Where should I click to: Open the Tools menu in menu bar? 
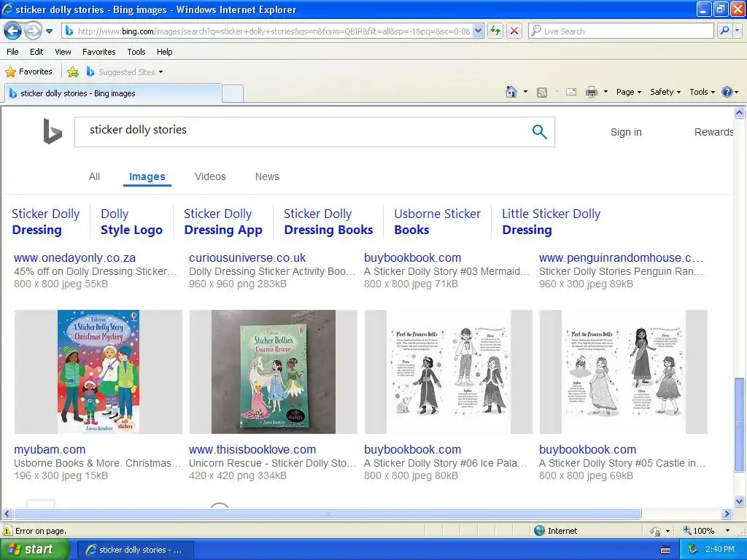point(136,52)
